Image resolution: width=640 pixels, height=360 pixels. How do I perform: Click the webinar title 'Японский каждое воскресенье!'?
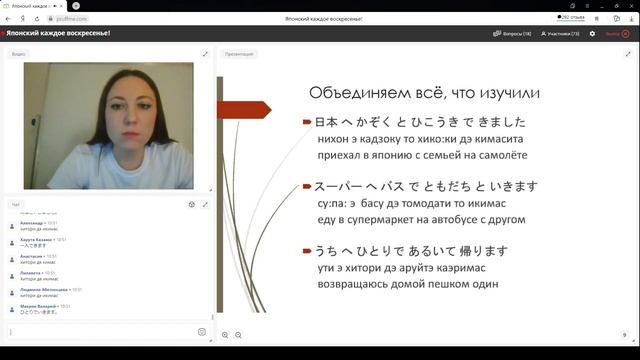[58, 33]
